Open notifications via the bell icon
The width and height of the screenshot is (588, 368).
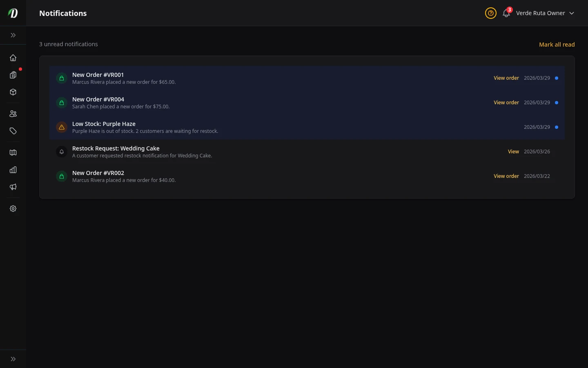coord(506,13)
